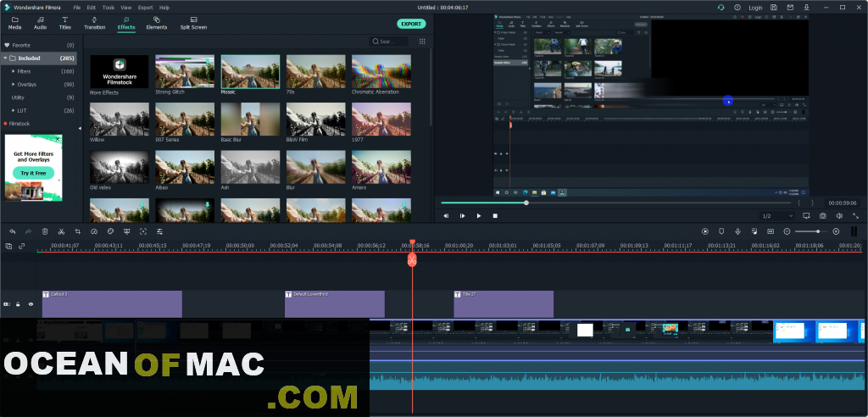Viewport: 868px width, 417px height.
Task: Switch to the Split Screen tab
Action: pyautogui.click(x=193, y=23)
